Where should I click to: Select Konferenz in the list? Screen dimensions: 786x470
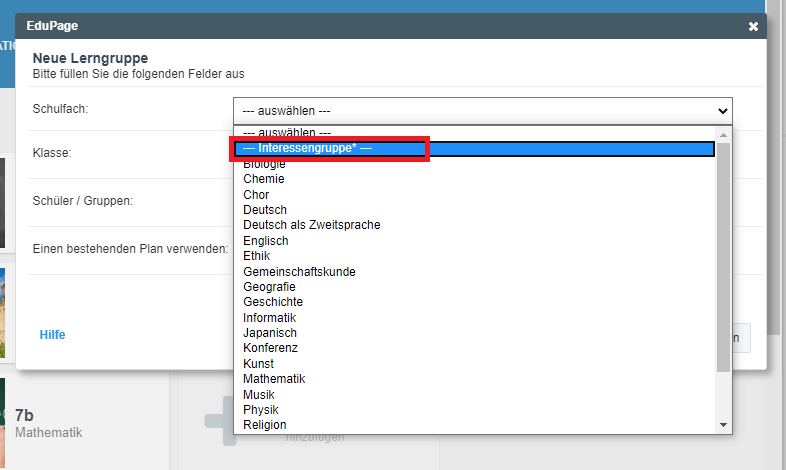(x=475, y=348)
